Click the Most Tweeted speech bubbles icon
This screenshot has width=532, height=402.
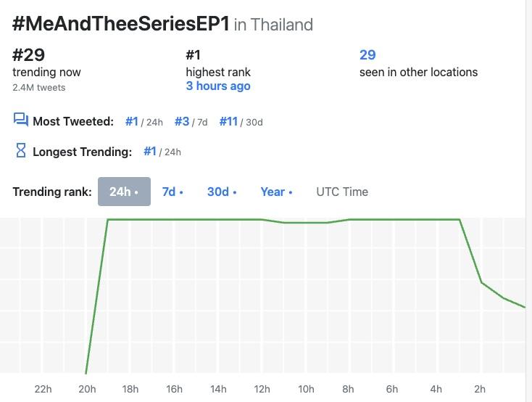[x=21, y=120]
